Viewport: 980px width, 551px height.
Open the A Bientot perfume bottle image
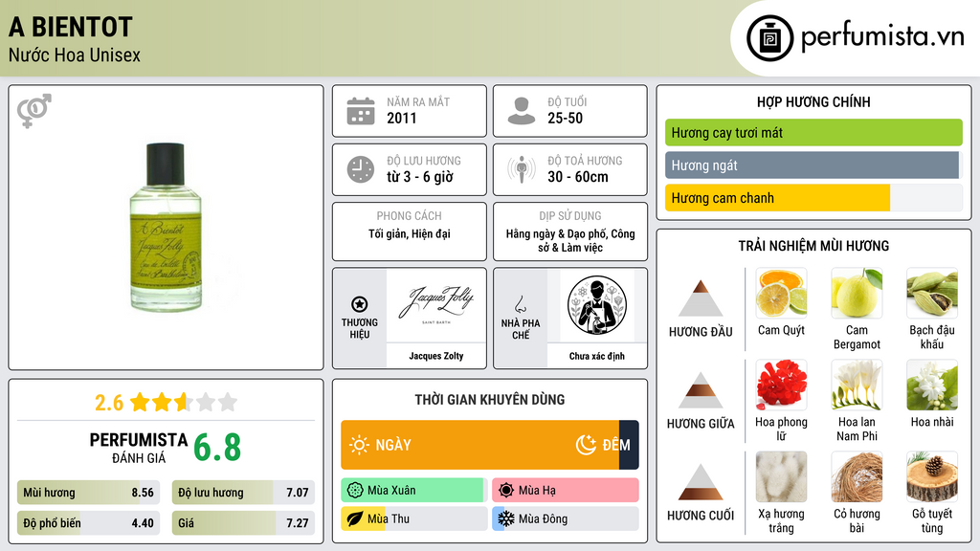tap(166, 228)
